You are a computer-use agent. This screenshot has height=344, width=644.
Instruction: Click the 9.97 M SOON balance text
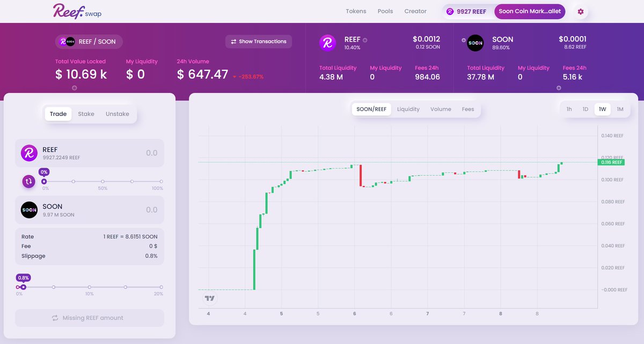click(x=58, y=215)
